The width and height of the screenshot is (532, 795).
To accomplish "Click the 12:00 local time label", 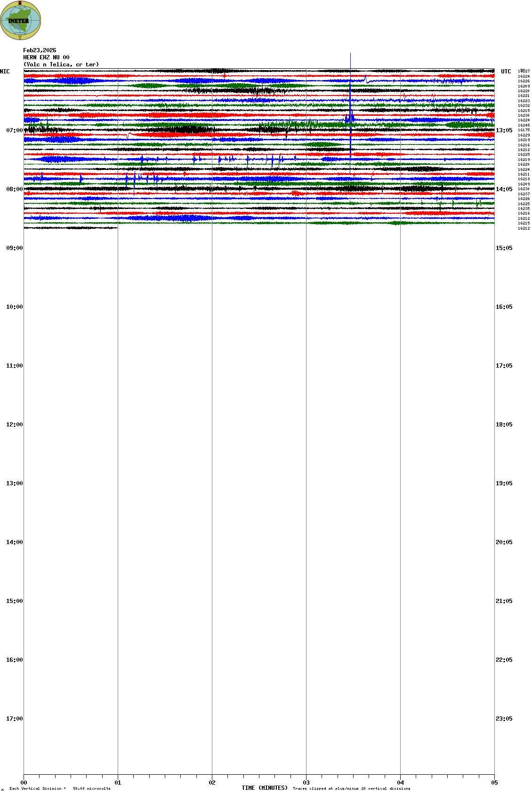I will (x=14, y=425).
